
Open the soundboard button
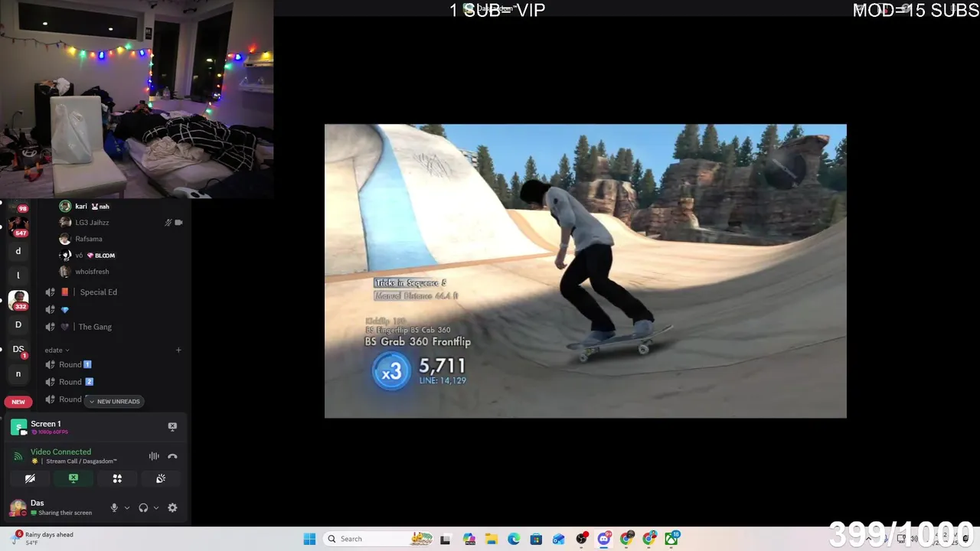[161, 478]
